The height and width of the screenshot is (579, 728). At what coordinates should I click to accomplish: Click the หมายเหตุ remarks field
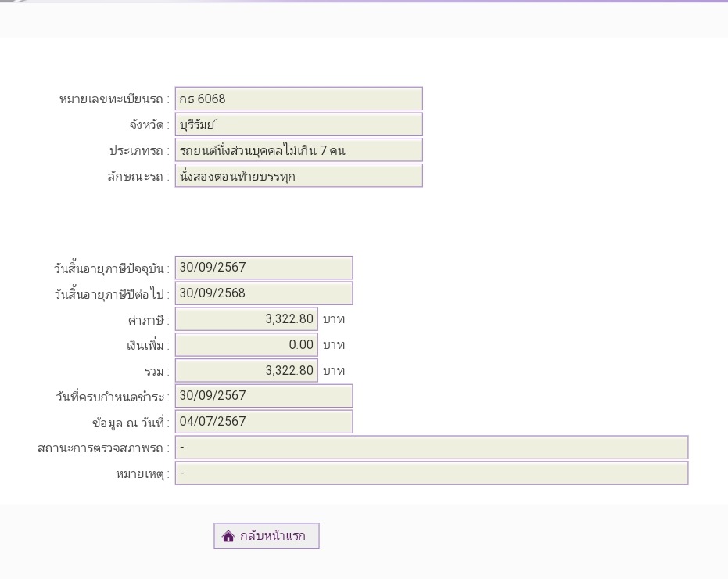pos(432,473)
